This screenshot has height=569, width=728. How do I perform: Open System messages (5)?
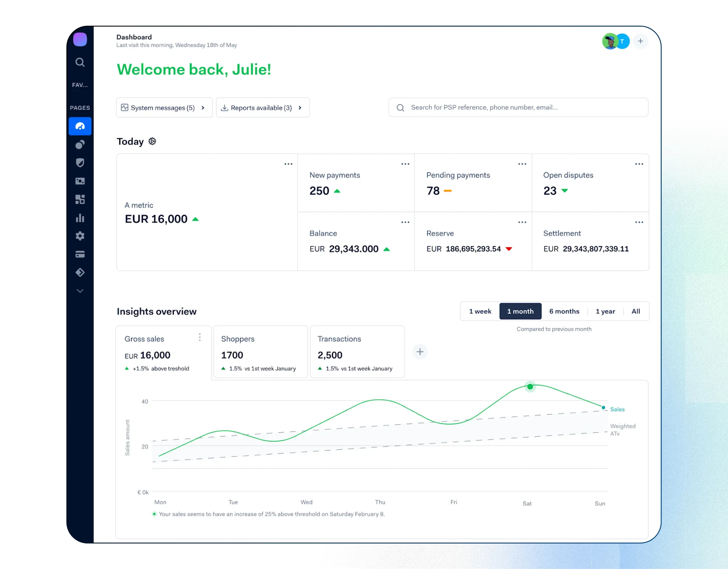(164, 107)
